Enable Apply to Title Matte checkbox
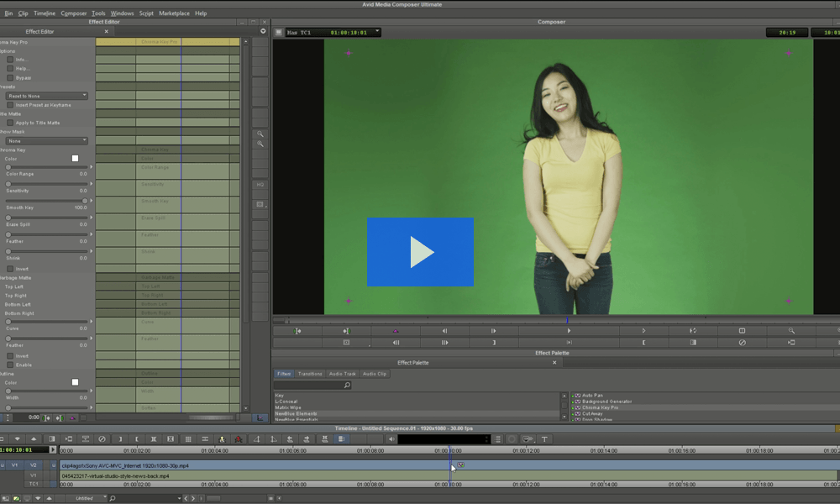840x504 pixels. pyautogui.click(x=10, y=123)
